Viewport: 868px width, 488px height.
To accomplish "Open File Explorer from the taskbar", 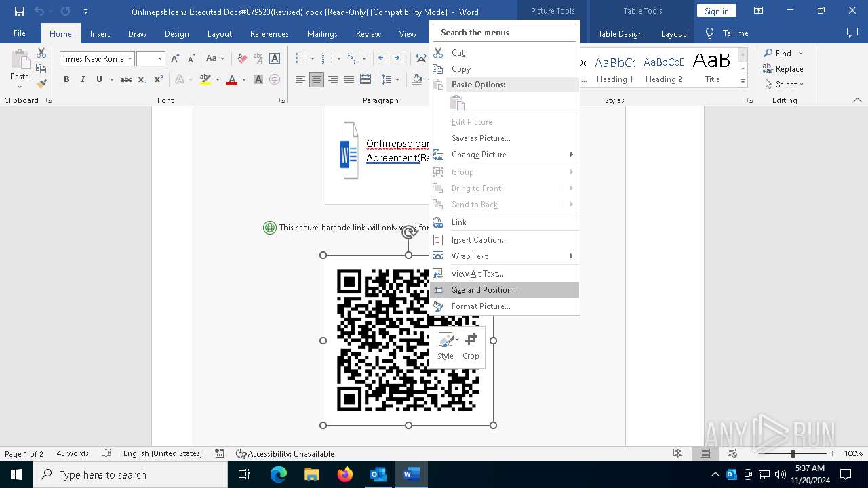I will (312, 474).
